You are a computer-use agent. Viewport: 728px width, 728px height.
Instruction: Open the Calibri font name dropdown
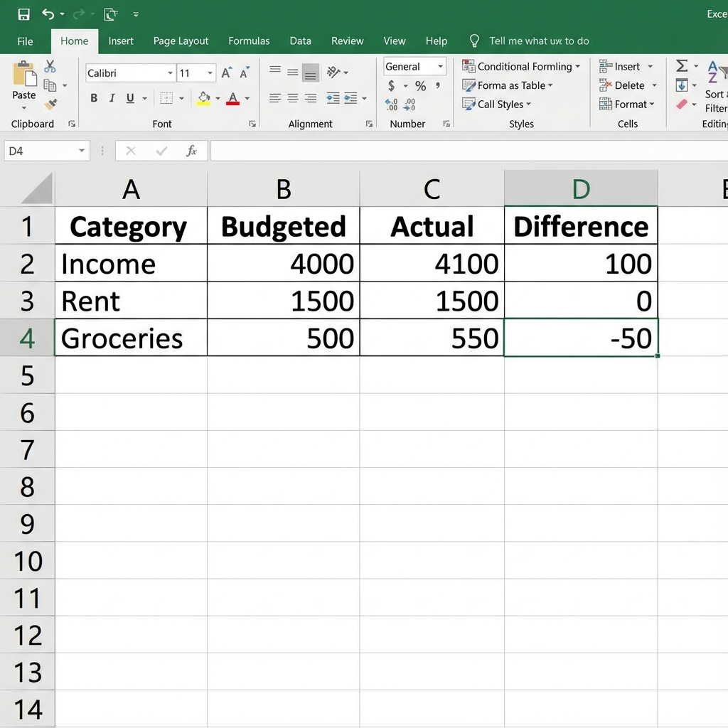(170, 73)
